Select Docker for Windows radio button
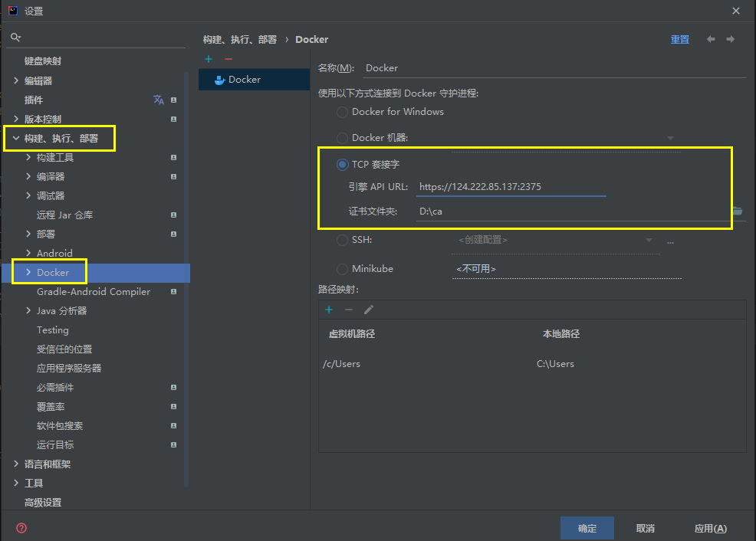Screen dimensions: 756x541 coord(342,112)
